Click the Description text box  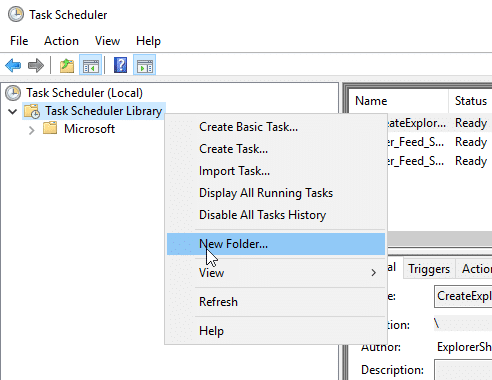463,370
